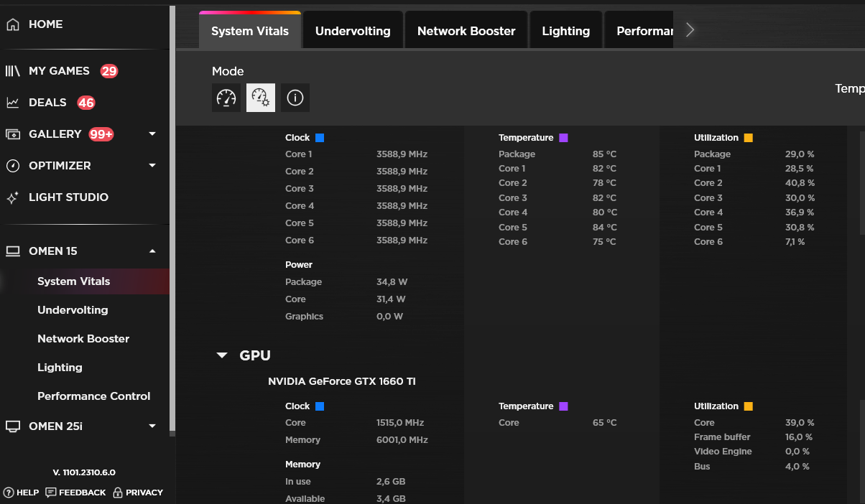This screenshot has width=865, height=504.
Task: Click the info mode icon
Action: click(295, 98)
